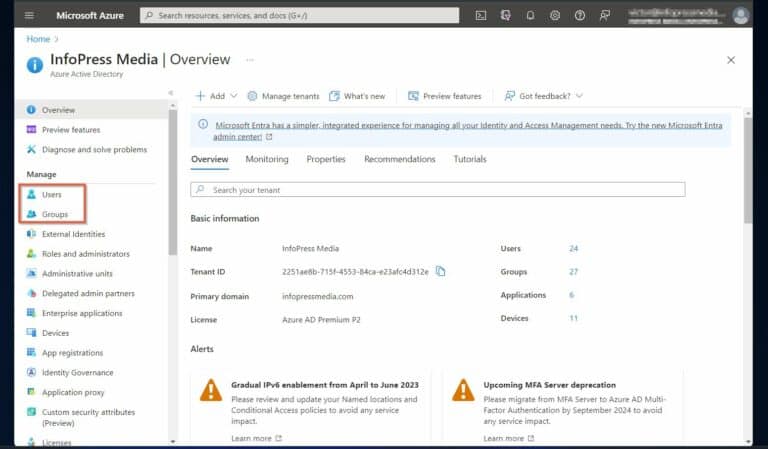Click the tenant ID value text
This screenshot has height=449, width=768.
(x=355, y=271)
